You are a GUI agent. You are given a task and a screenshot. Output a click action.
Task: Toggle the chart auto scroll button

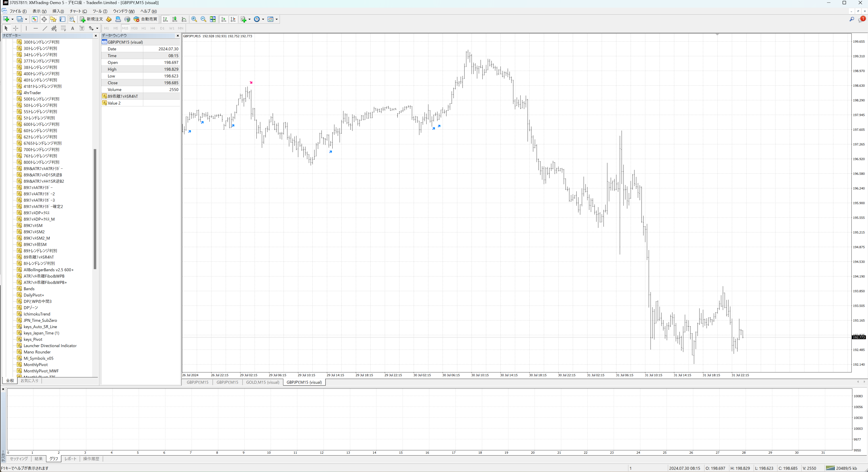[223, 19]
